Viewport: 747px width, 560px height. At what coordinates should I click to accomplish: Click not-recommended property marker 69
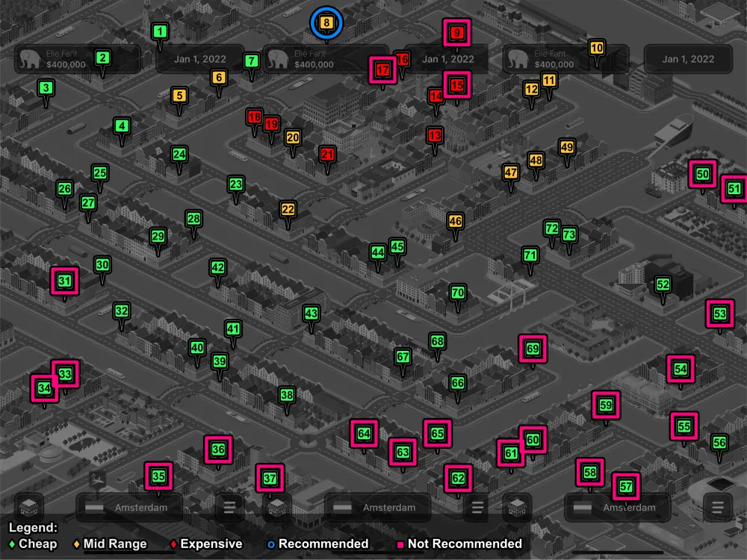click(533, 349)
